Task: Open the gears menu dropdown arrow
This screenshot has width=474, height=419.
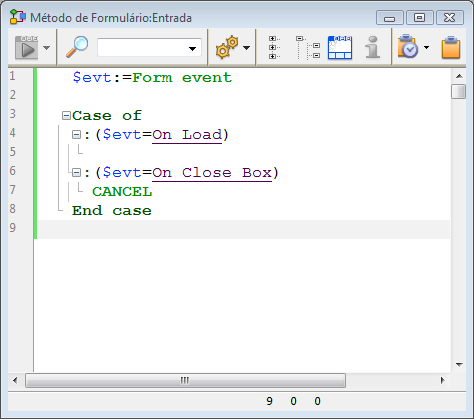Action: (x=247, y=48)
